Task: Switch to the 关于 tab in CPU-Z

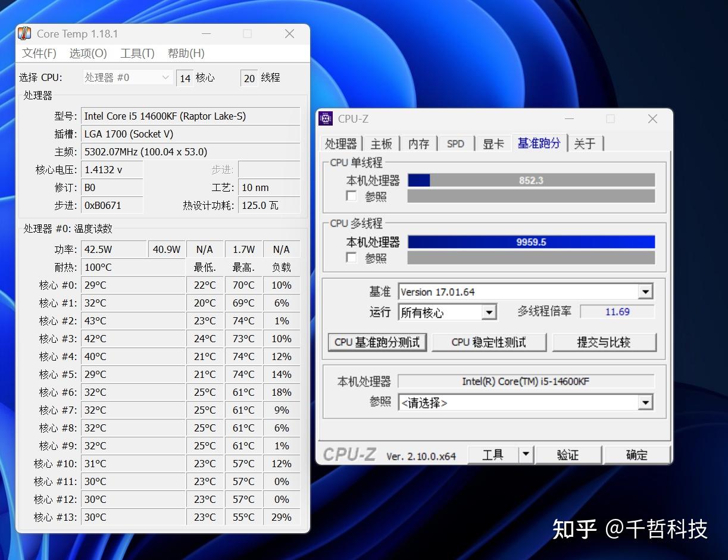Action: coord(585,143)
